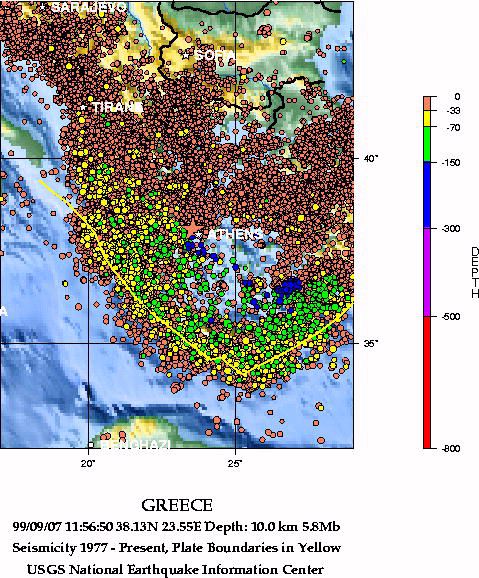Screen dimensions: 479x578
Task: Click the USGS National Earthquake Information Center text
Action: 176,570
